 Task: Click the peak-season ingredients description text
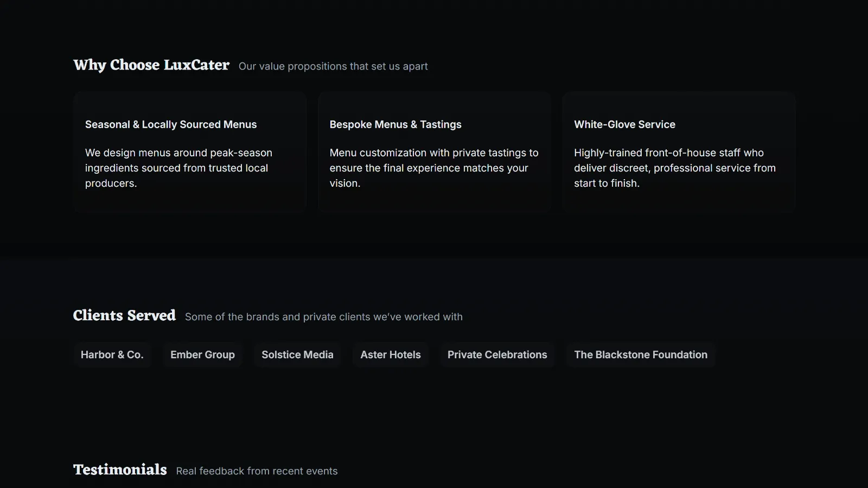coord(178,168)
